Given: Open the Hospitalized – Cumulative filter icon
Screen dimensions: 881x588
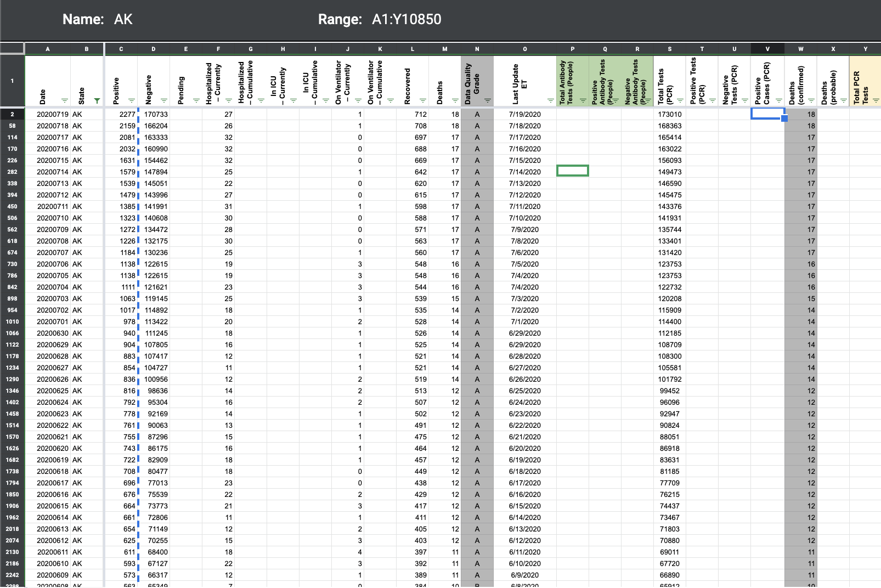Looking at the screenshot, I should tap(261, 100).
